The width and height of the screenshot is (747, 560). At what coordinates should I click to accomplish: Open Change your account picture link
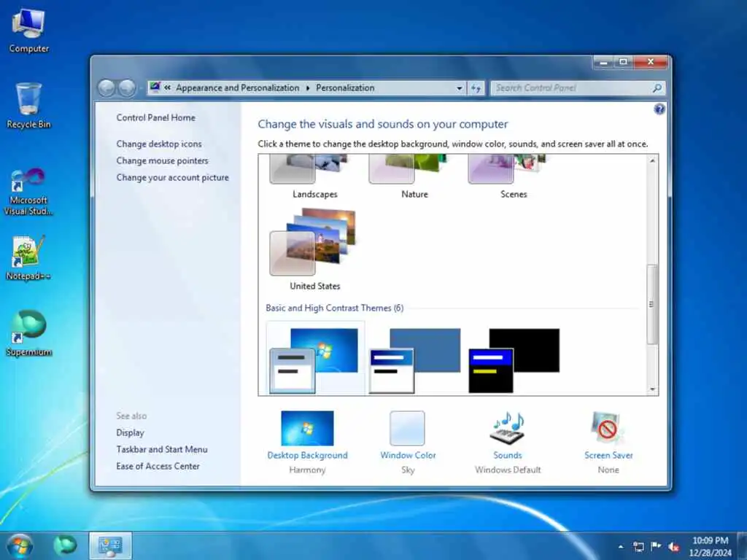pos(172,178)
